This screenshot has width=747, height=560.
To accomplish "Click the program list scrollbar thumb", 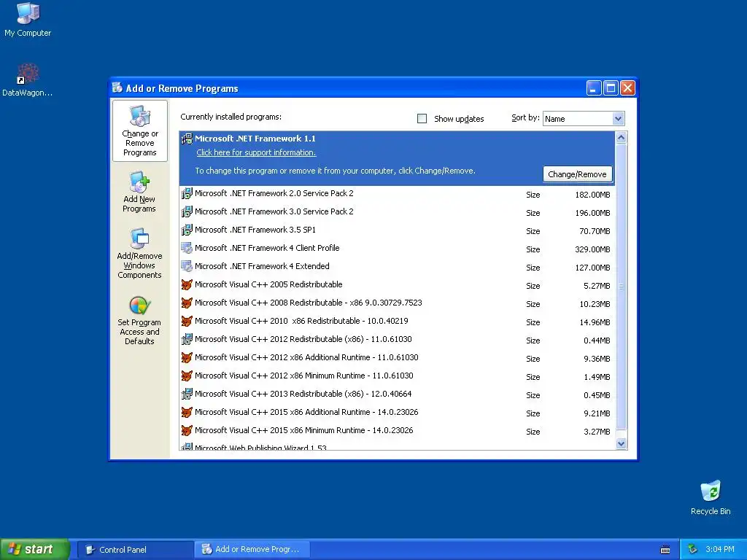I will pyautogui.click(x=622, y=286).
